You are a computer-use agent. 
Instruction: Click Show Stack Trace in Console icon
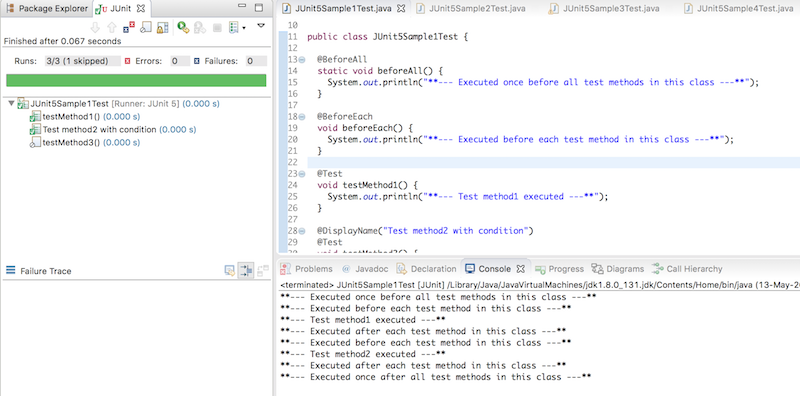pyautogui.click(x=230, y=270)
